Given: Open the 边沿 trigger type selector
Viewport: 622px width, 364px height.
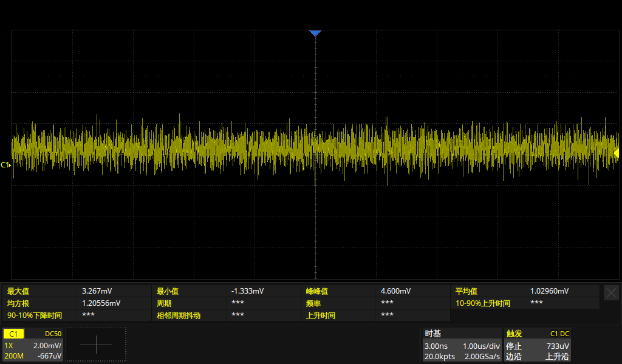Looking at the screenshot, I should tap(514, 357).
